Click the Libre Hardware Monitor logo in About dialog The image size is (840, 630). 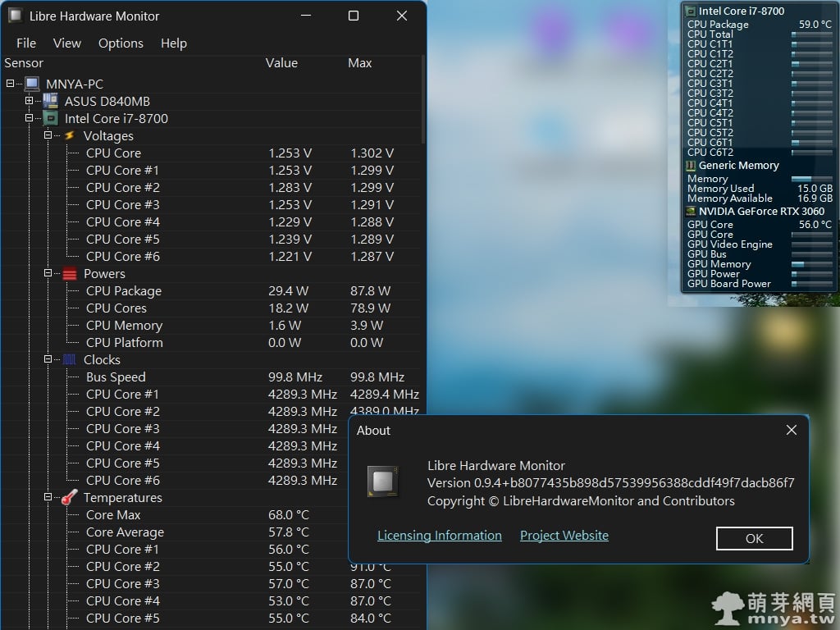tap(383, 482)
